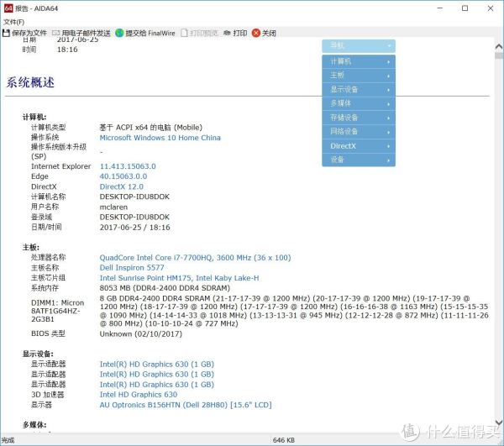Viewport: 504px width, 446px height.
Task: Send report by email via 用电子邮件发送
Action: (x=81, y=33)
